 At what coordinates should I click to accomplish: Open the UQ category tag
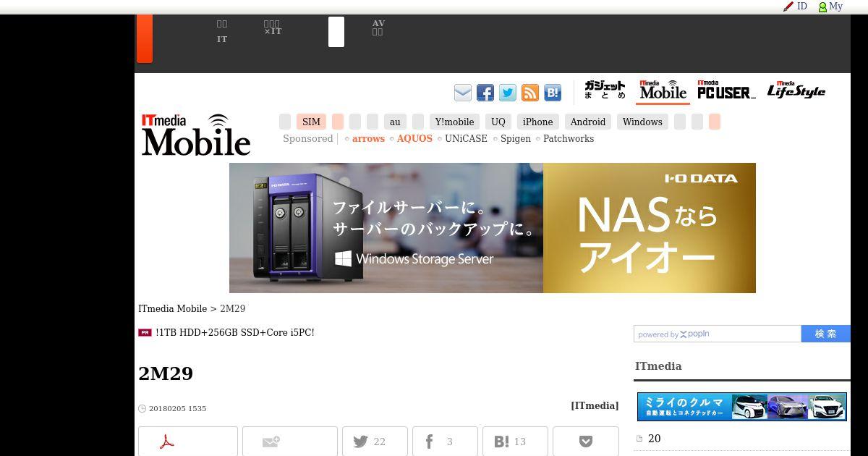pos(498,122)
